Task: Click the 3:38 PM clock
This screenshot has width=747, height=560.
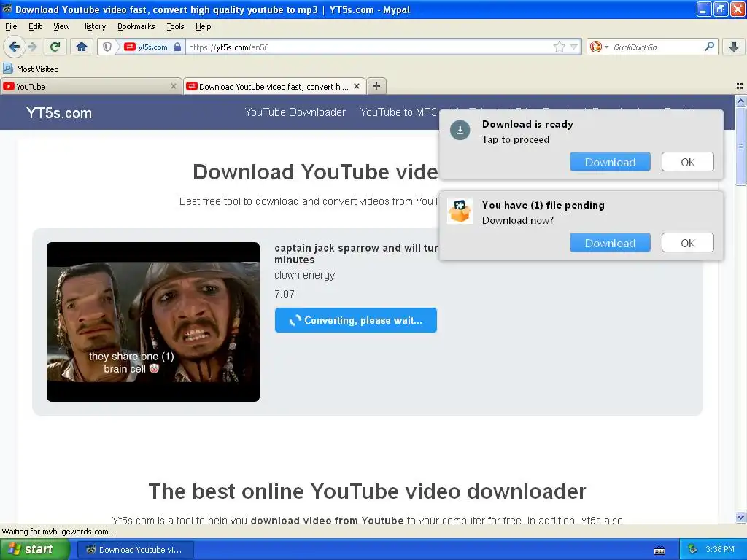Action: [x=720, y=550]
